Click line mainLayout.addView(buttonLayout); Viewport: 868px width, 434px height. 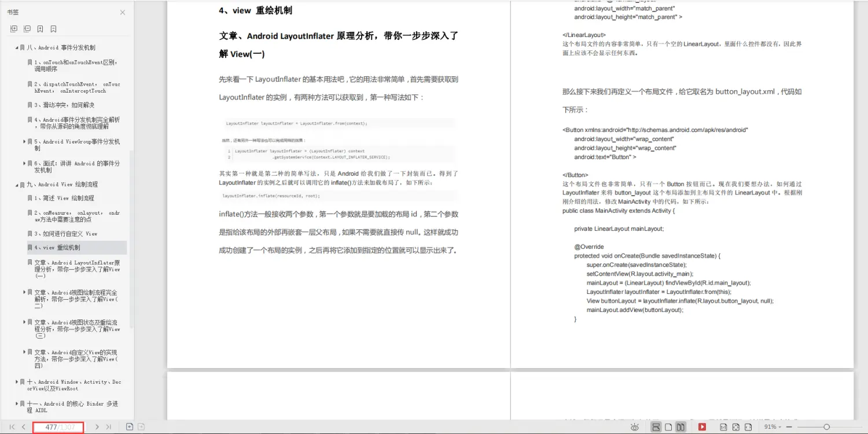tap(635, 310)
